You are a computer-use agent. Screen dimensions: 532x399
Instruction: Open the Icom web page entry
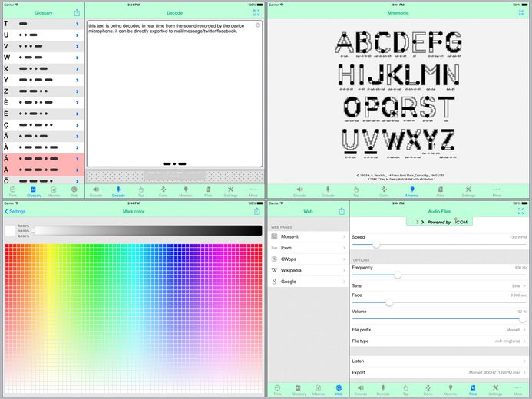click(308, 248)
